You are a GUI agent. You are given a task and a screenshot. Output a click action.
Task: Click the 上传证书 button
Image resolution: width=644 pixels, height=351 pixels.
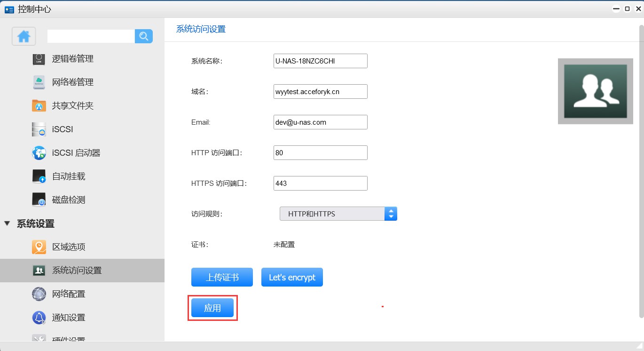pyautogui.click(x=222, y=277)
